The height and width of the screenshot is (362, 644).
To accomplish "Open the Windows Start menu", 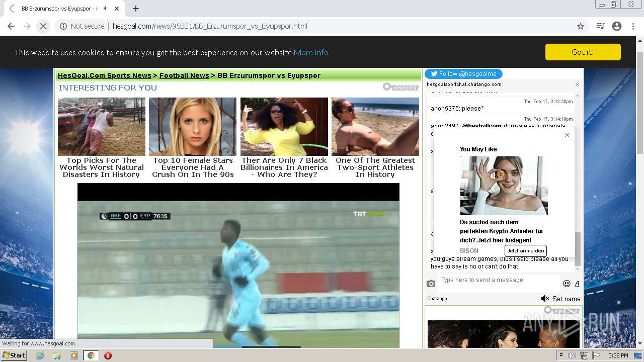I will pos(14,355).
